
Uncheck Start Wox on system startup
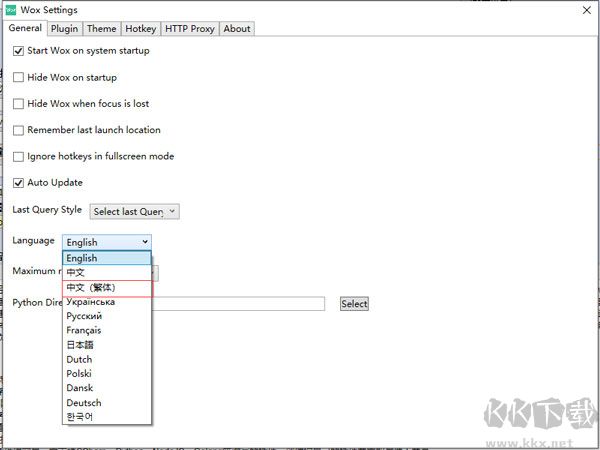(18, 51)
